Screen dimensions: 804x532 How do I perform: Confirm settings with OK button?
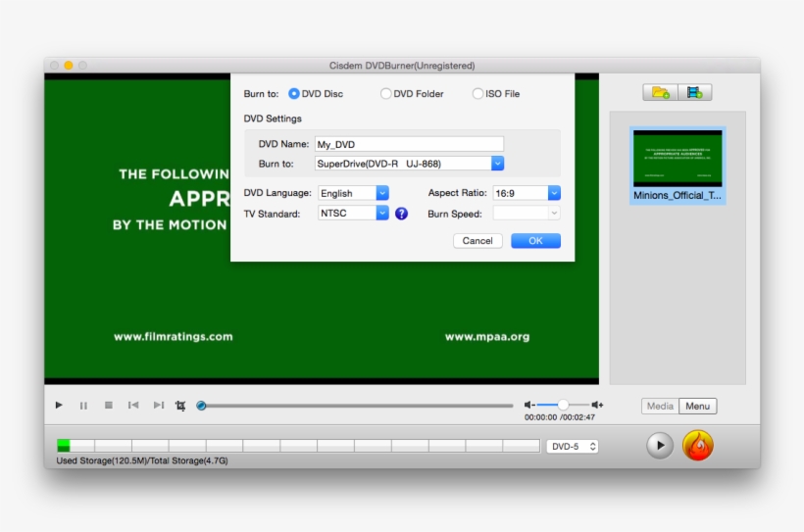click(535, 240)
